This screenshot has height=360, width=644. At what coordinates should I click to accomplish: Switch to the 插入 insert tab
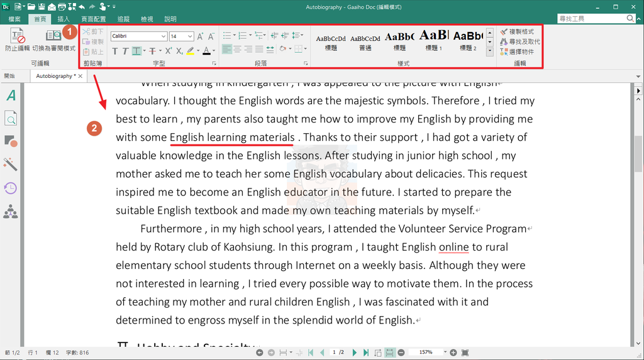coord(64,19)
